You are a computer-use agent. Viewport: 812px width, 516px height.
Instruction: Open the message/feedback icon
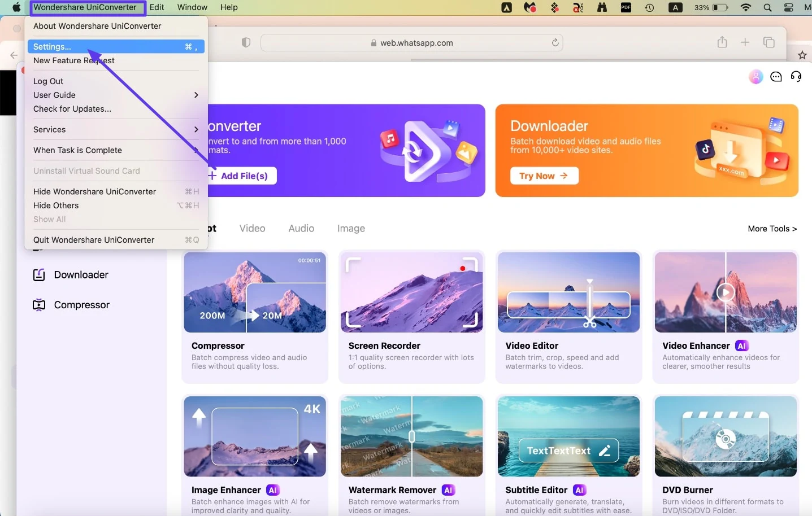(776, 77)
